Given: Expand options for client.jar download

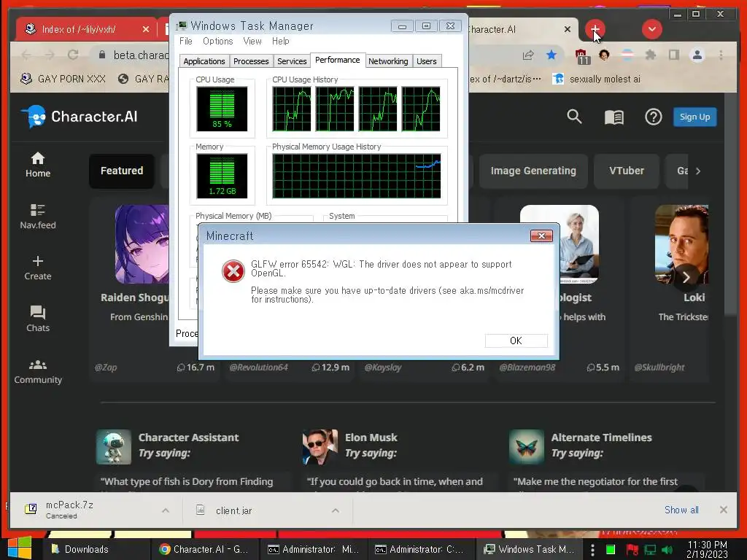Looking at the screenshot, I should [336, 510].
